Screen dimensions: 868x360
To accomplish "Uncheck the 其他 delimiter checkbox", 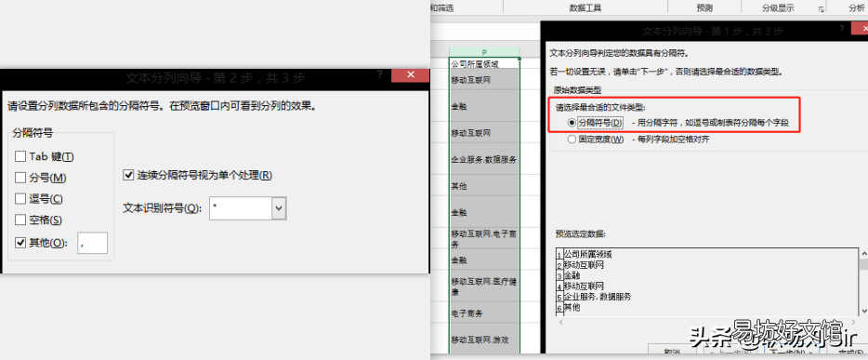I will coord(20,243).
